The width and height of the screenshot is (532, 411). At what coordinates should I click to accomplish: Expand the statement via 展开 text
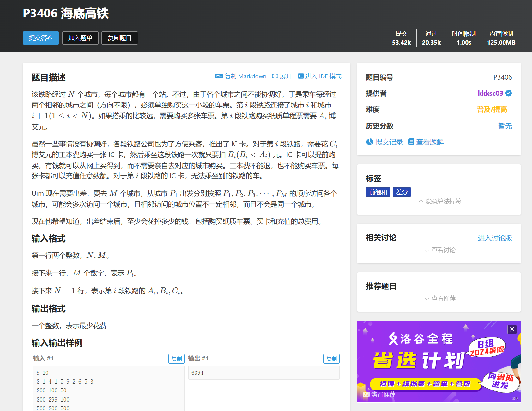[x=286, y=76]
